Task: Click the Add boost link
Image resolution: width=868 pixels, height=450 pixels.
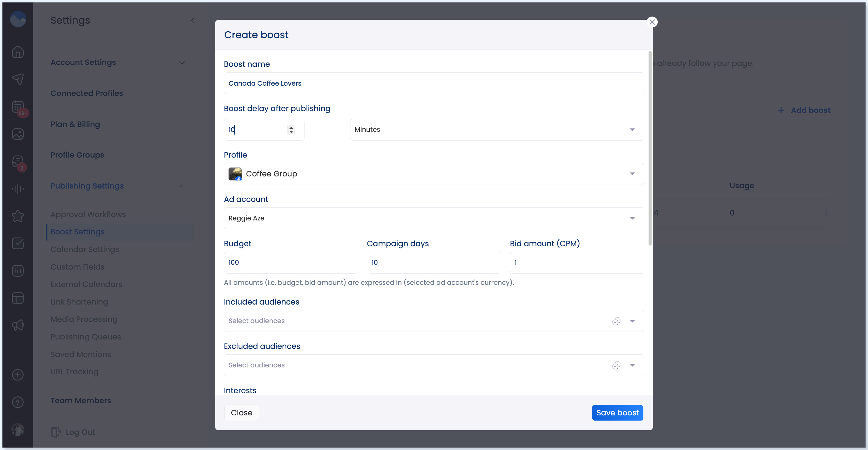Action: [804, 110]
